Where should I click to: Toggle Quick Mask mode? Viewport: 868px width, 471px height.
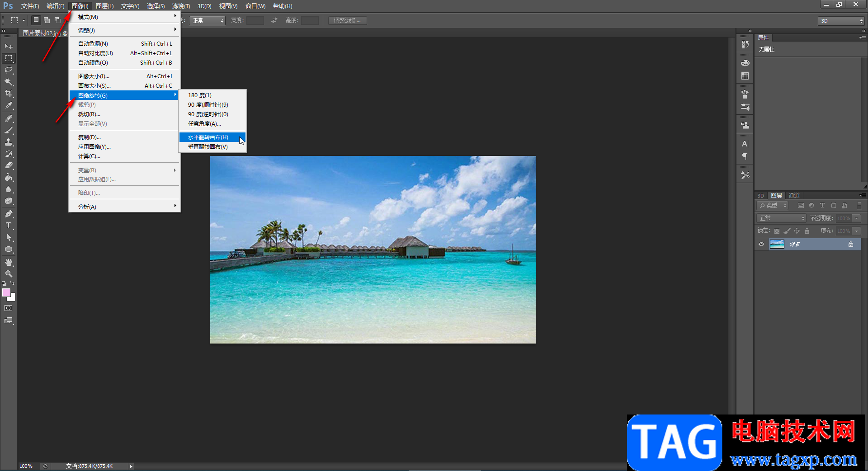click(x=9, y=308)
